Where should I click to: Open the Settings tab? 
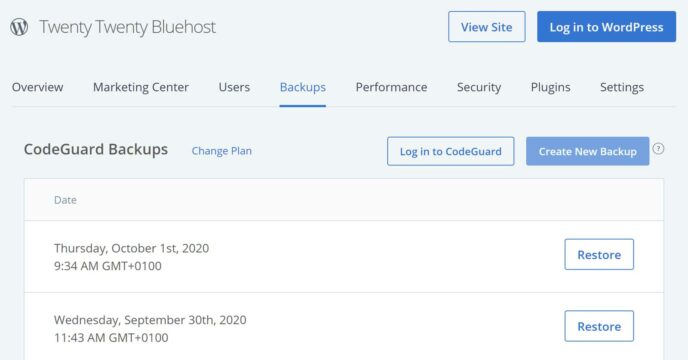click(622, 87)
